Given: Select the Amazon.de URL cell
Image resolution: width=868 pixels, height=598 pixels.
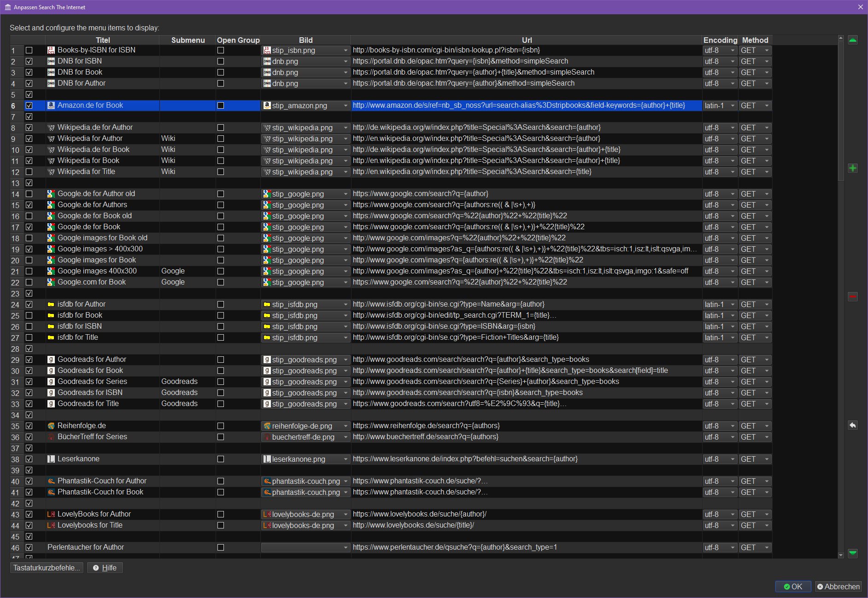Looking at the screenshot, I should (x=527, y=105).
